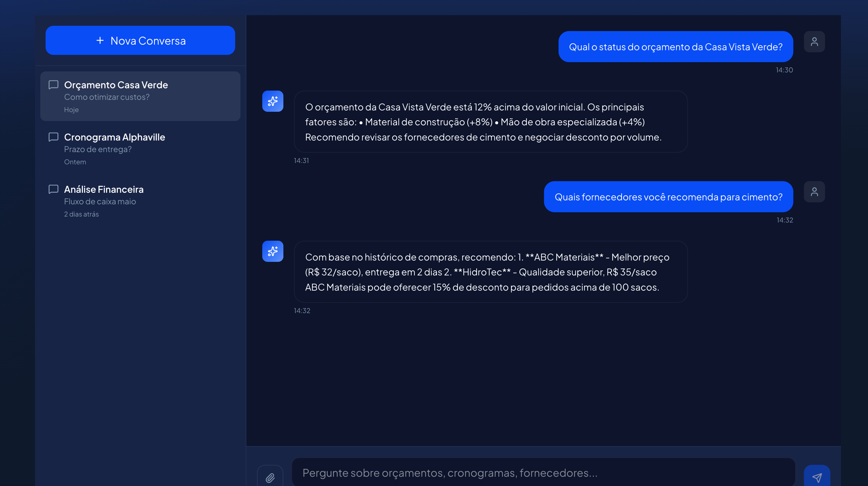Click AI sparkle avatar for the ABC Materiais reply
The image size is (868, 486).
click(x=273, y=251)
